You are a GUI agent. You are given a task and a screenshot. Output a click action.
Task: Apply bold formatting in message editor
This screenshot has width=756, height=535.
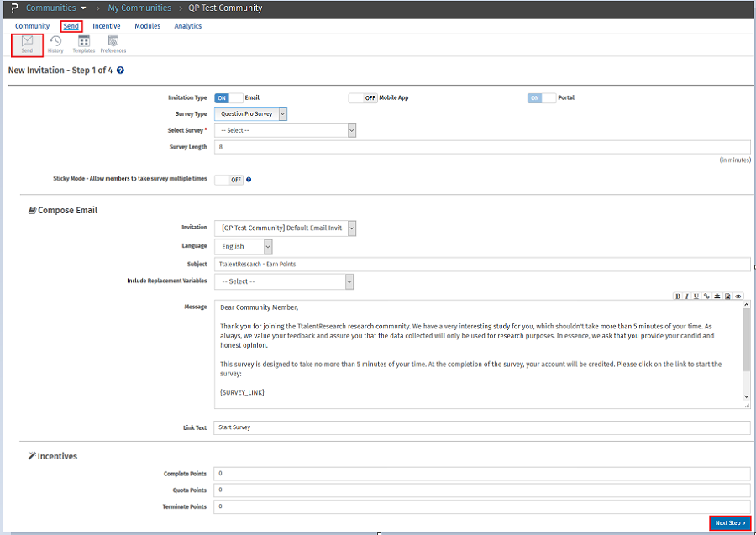click(x=679, y=296)
